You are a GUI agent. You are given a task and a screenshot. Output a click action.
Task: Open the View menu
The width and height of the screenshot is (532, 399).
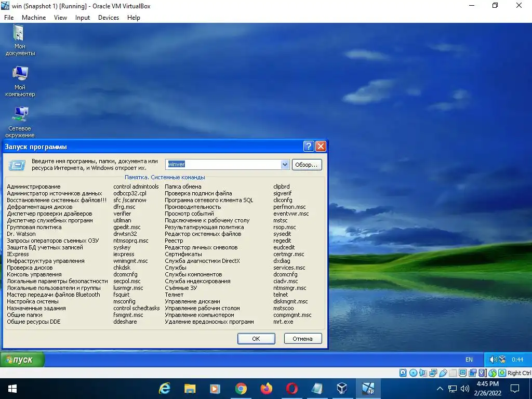pos(60,18)
